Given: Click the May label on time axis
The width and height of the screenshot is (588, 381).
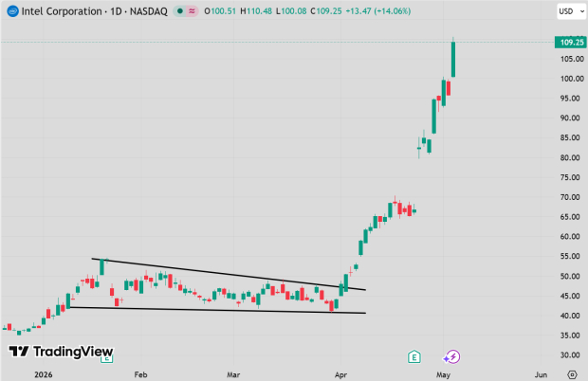Looking at the screenshot, I should tap(443, 374).
